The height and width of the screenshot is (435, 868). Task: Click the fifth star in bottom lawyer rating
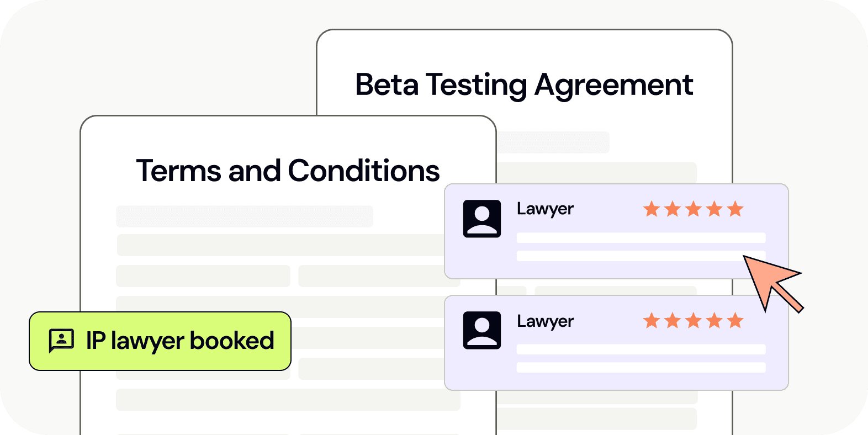735,320
